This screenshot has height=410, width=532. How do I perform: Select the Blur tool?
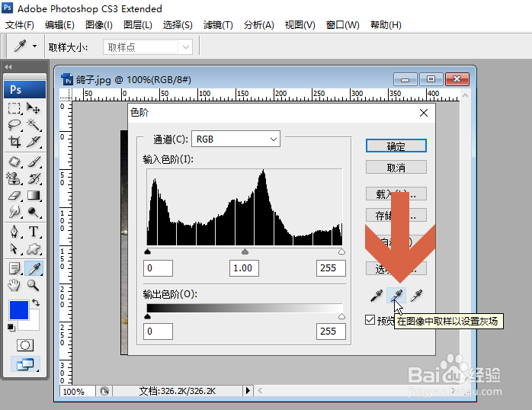click(14, 212)
